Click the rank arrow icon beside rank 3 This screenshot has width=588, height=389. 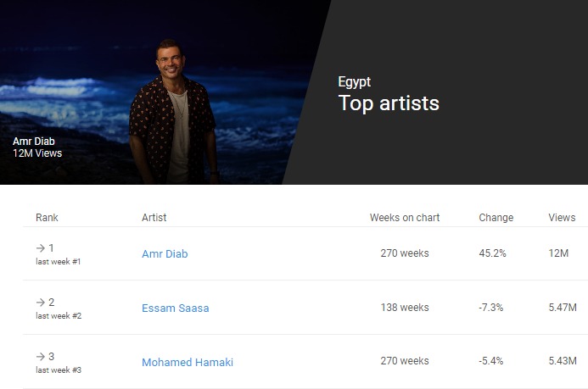point(40,357)
